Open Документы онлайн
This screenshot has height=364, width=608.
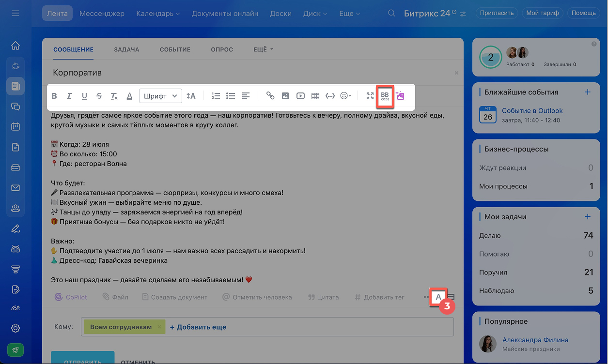[225, 13]
